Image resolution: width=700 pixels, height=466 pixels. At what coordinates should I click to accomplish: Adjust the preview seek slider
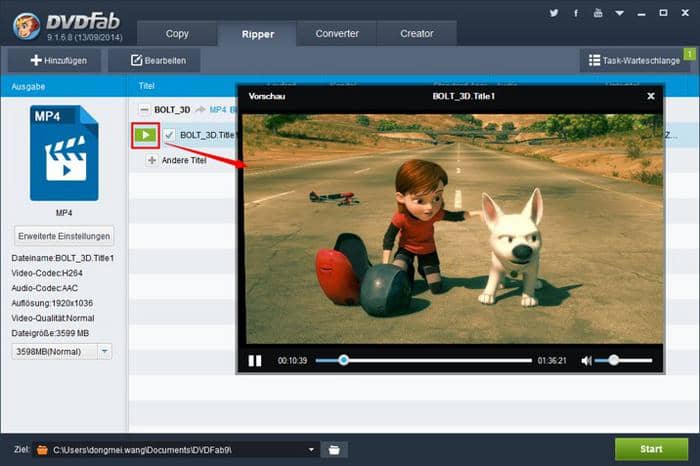(x=424, y=360)
